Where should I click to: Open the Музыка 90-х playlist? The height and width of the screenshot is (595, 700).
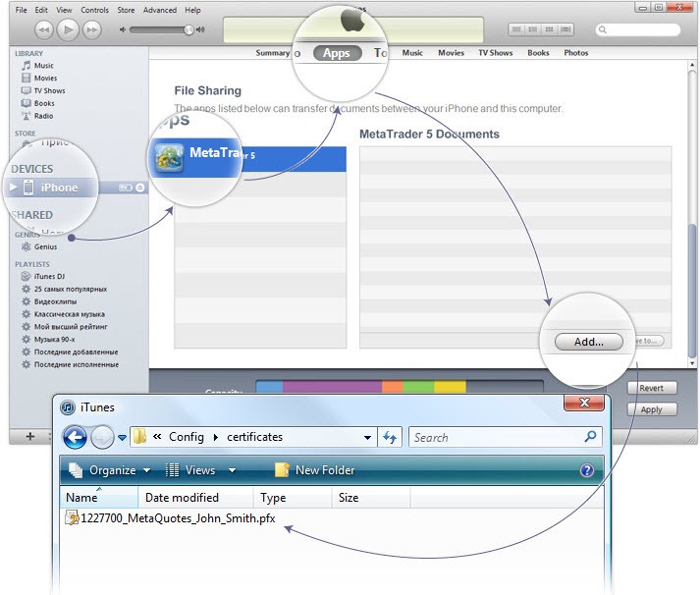(54, 340)
